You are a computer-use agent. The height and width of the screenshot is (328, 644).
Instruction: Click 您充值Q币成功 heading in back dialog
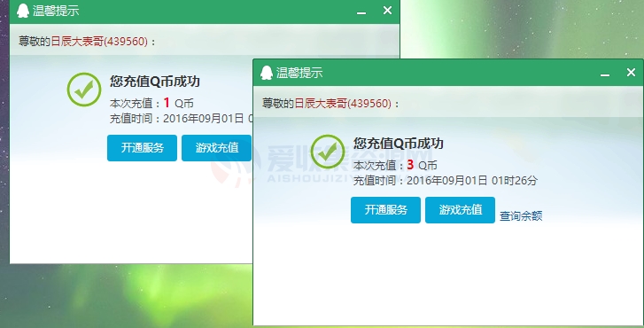(x=155, y=82)
